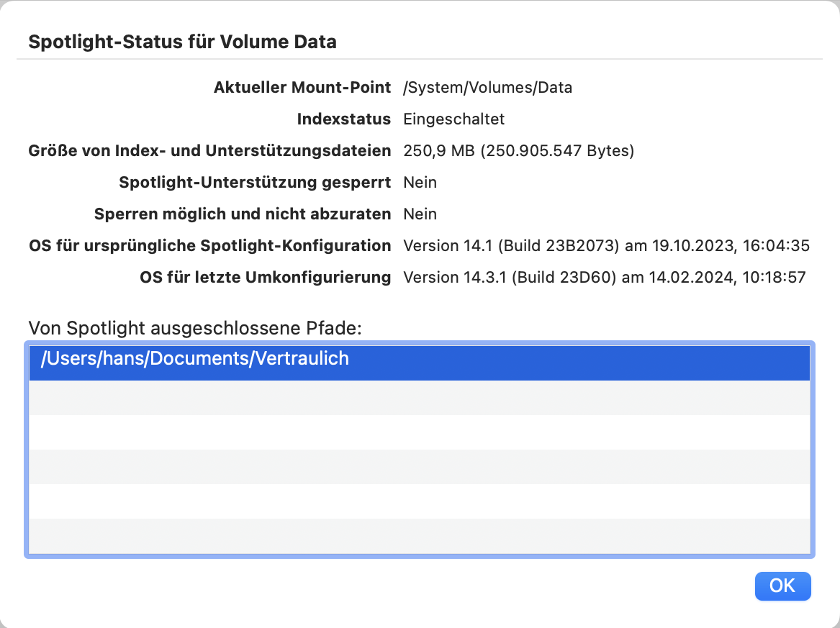
Task: Click the Größe von Index- und Unterstützungsdateien label
Action: coord(209,150)
